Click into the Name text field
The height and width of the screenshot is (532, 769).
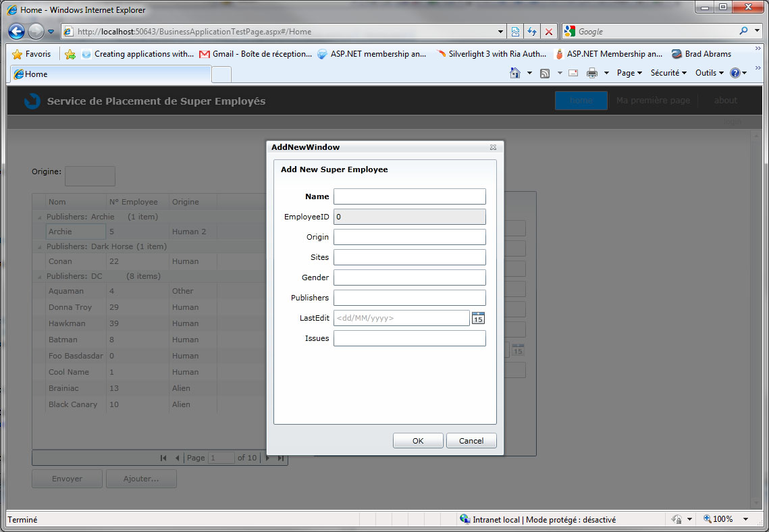(x=409, y=196)
